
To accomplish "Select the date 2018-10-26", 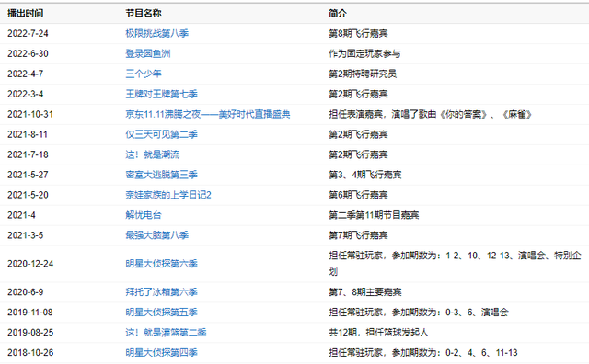I will coord(30,353).
